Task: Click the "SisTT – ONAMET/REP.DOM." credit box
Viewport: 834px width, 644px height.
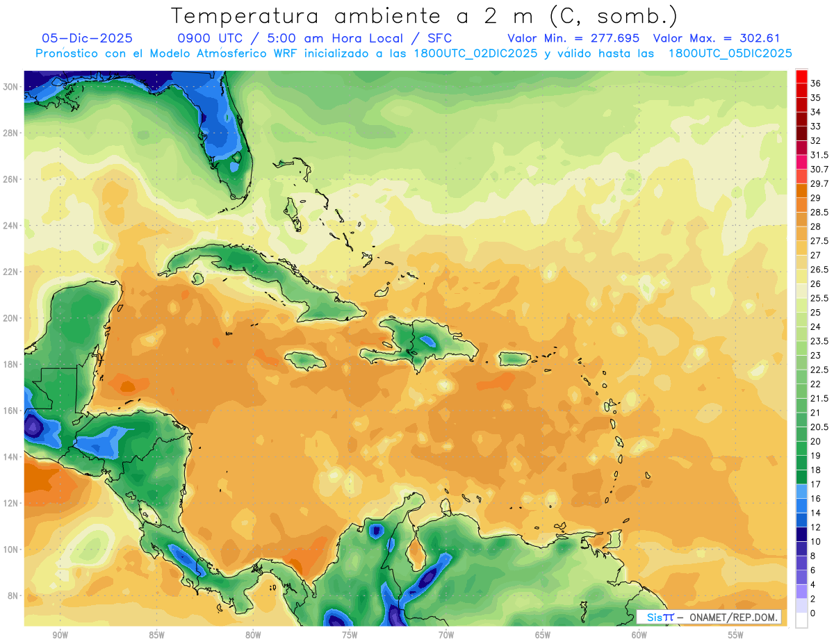Action: coord(709,617)
